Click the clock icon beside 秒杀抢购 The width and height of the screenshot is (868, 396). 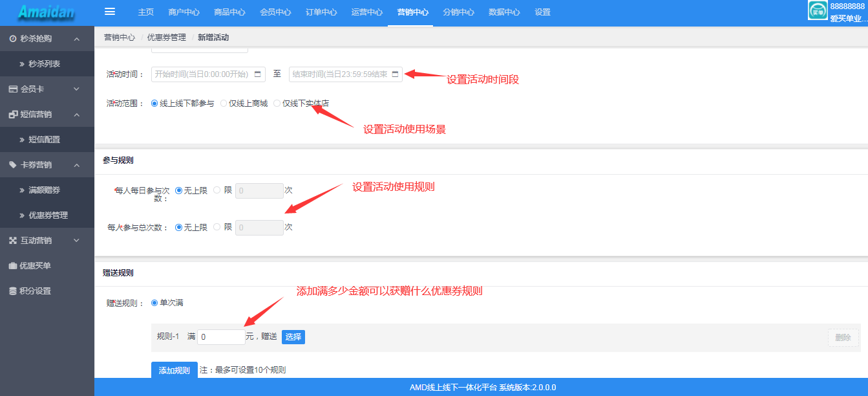(x=13, y=39)
